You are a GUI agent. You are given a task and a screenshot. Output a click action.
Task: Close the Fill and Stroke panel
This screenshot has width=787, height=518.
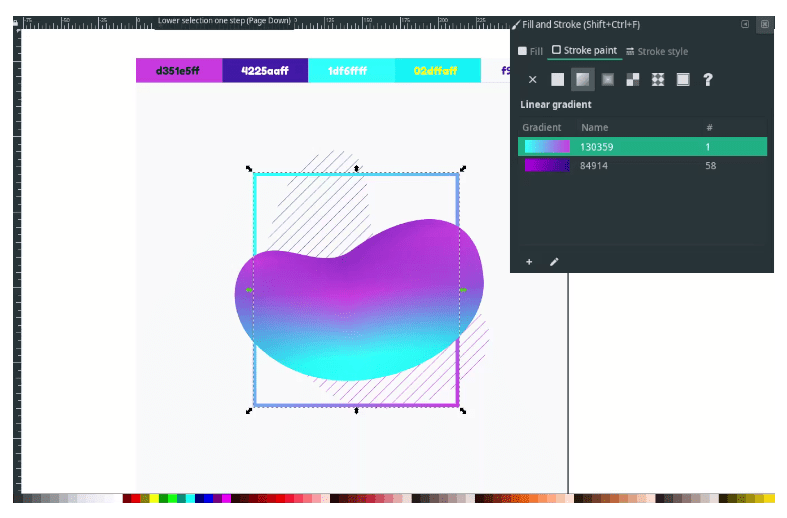[764, 24]
